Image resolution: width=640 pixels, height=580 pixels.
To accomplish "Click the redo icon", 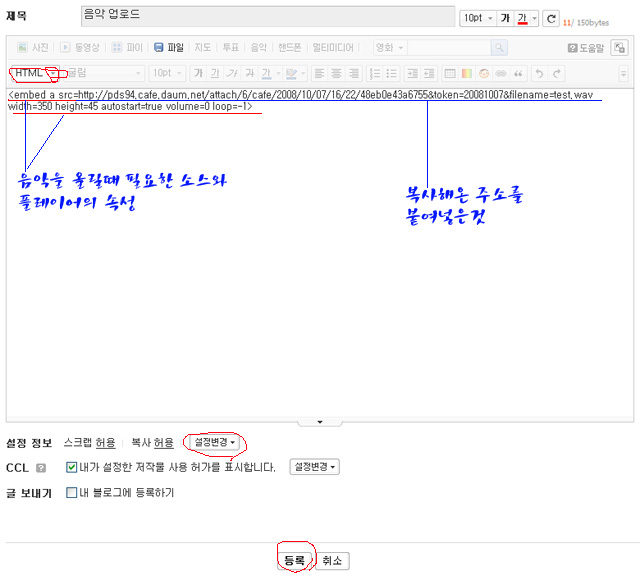I will coord(556,73).
